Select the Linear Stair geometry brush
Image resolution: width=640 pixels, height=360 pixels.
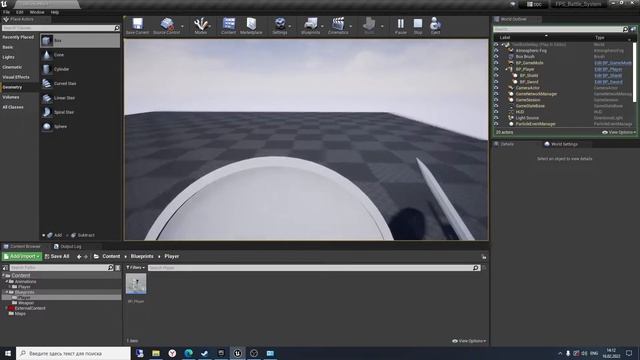point(80,98)
